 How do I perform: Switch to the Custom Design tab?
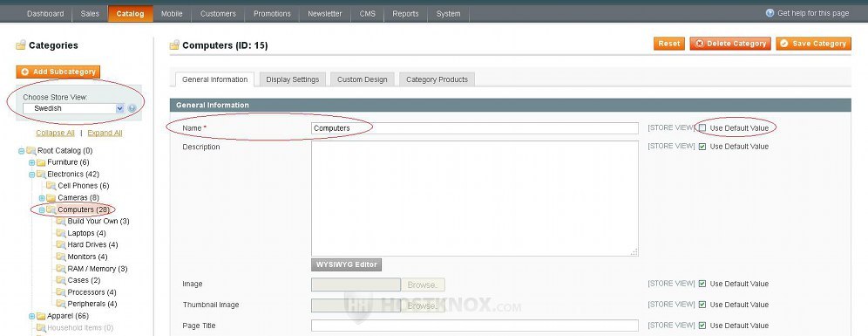pyautogui.click(x=363, y=79)
